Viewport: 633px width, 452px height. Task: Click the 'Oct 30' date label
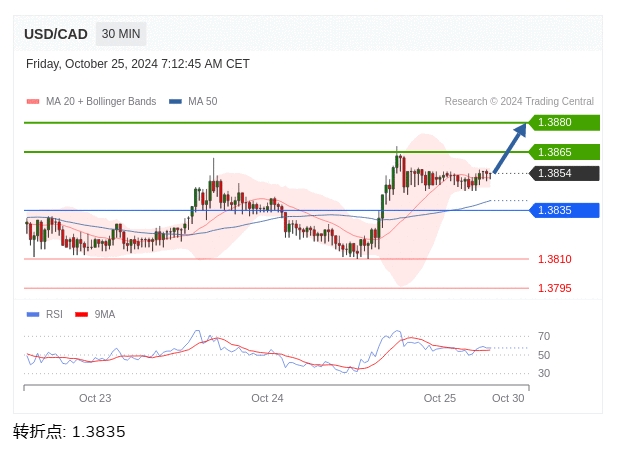[508, 398]
